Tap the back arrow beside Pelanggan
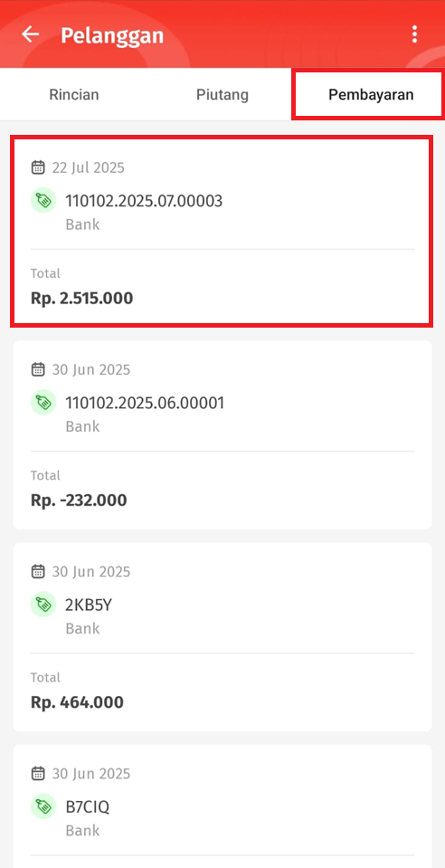Image resolution: width=445 pixels, height=868 pixels. 31,34
